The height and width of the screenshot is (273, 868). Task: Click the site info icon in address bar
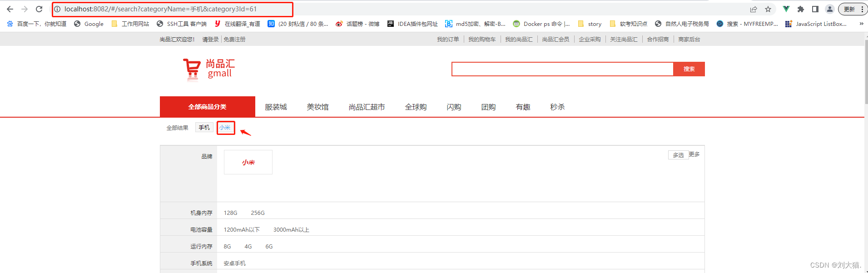point(58,9)
